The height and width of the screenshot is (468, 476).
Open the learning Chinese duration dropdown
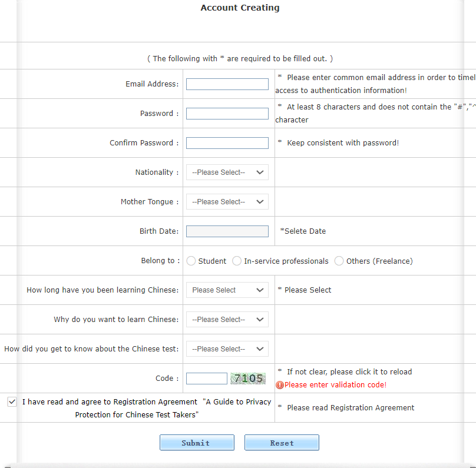pyautogui.click(x=227, y=290)
